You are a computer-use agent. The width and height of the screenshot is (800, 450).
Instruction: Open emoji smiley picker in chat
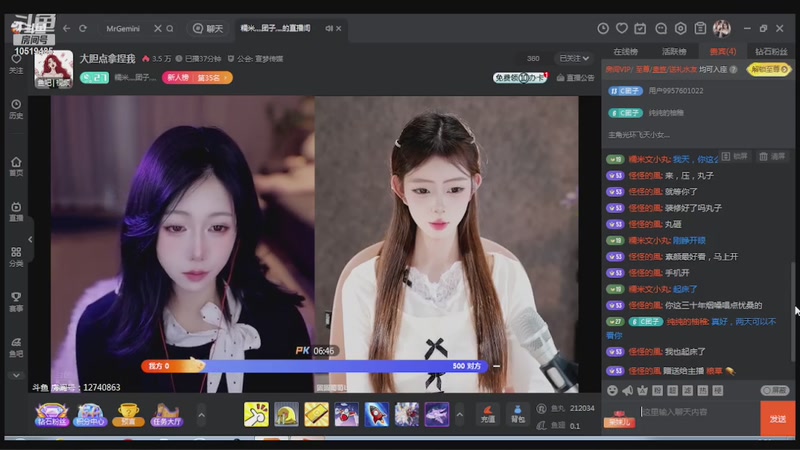tap(612, 390)
